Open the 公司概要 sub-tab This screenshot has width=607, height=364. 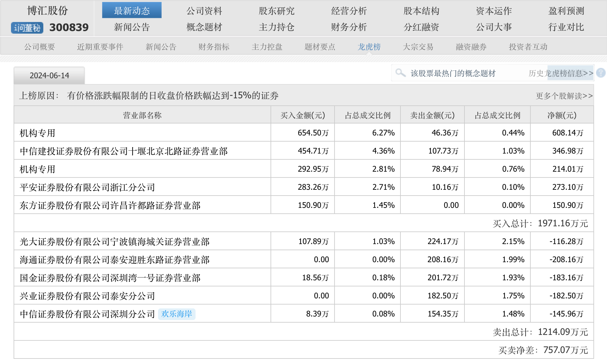[x=39, y=47]
